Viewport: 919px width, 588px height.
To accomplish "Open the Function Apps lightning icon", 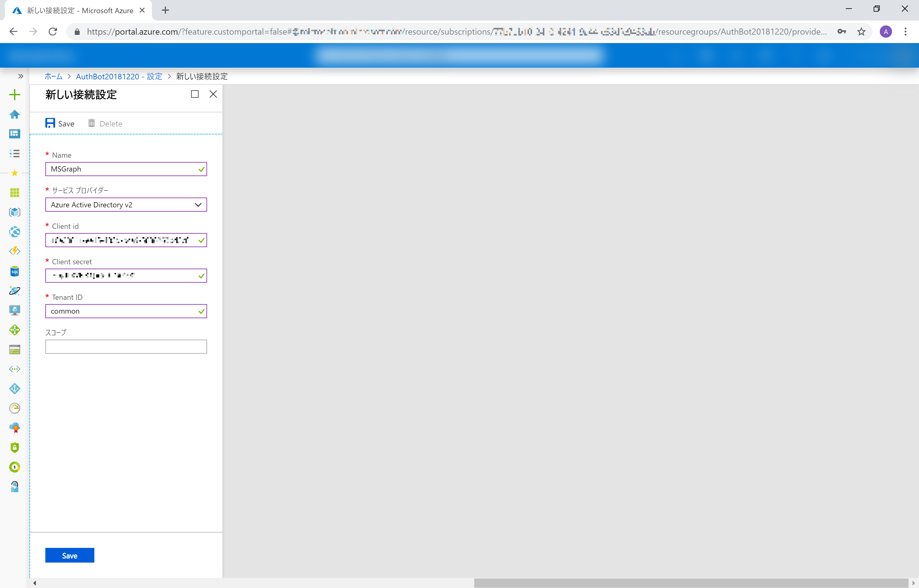I will [x=14, y=251].
